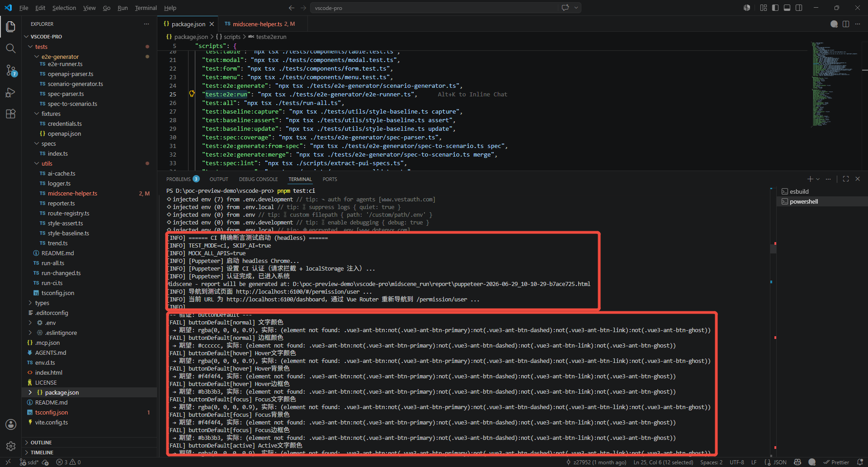868x467 pixels.
Task: Expand the TIMELINE section
Action: tap(42, 453)
